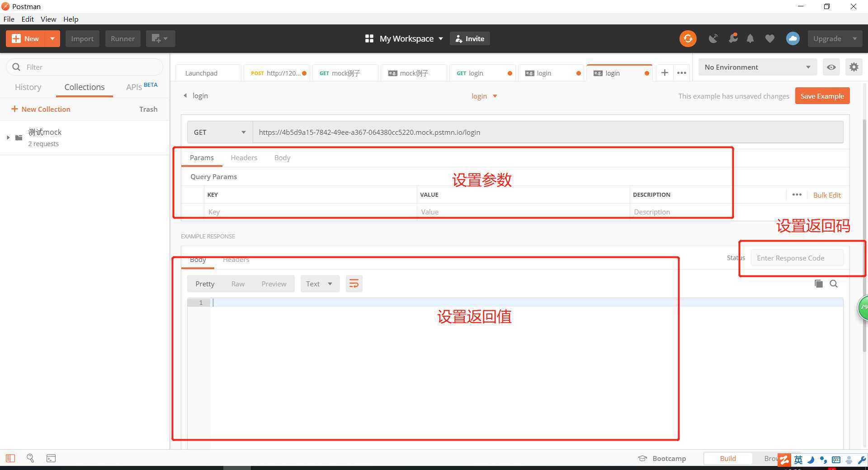Click the request URL input field

click(x=548, y=132)
